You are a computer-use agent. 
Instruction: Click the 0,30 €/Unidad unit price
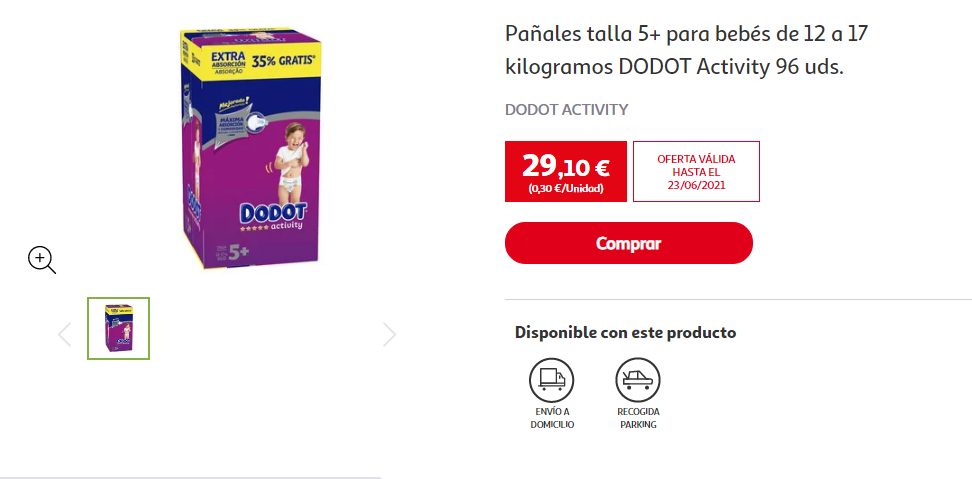coord(565,189)
